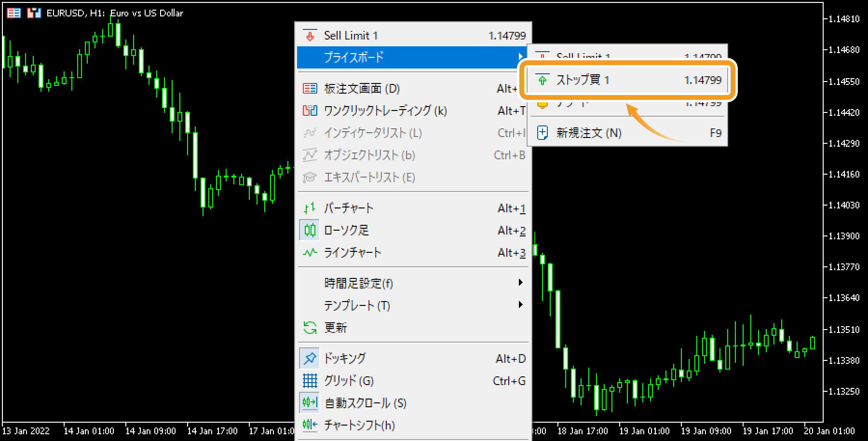Expand テンプレート (T) submenu arrow
The height and width of the screenshot is (441, 868).
point(521,304)
